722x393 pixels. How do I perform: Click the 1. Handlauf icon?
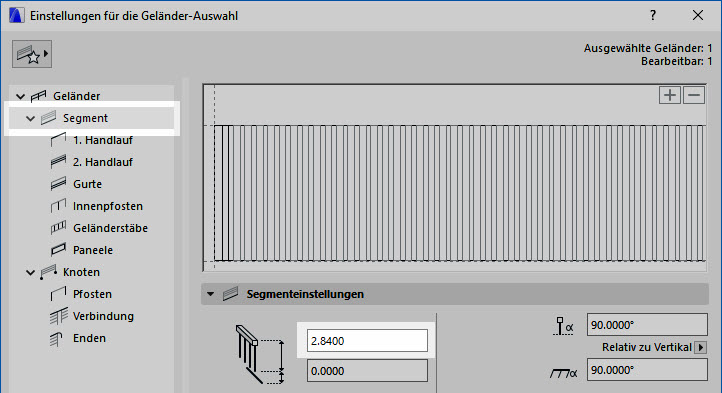(58, 140)
